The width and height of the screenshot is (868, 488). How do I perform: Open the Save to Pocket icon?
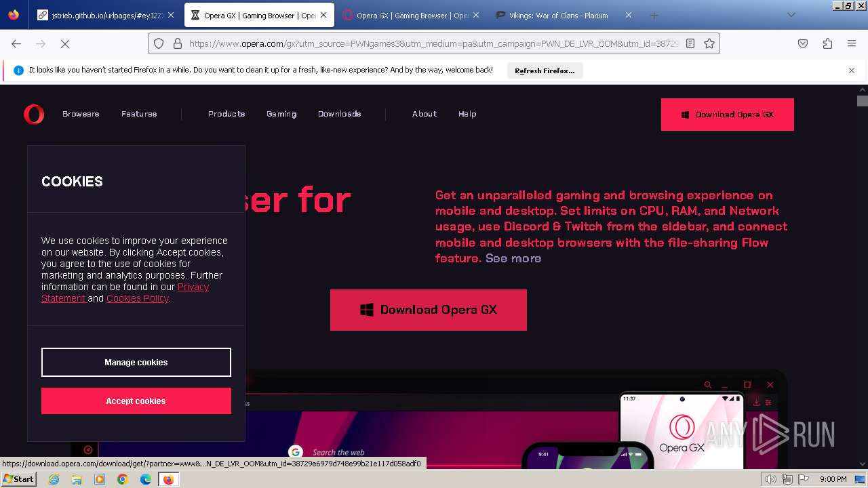(803, 43)
